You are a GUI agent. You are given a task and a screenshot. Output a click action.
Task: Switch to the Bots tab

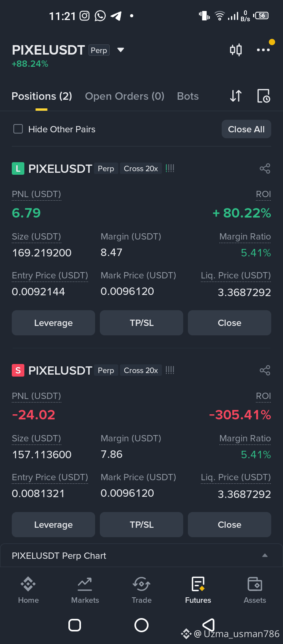click(x=188, y=96)
